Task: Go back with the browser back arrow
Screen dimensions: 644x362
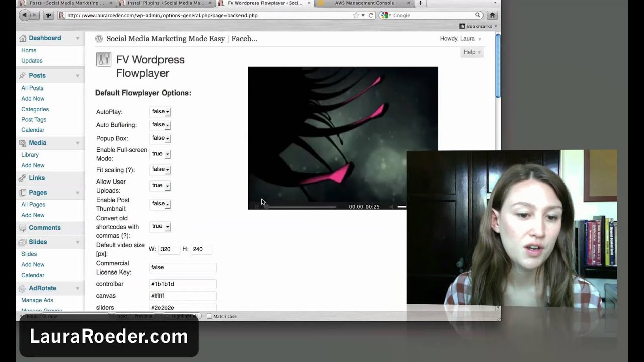Action: 24,15
